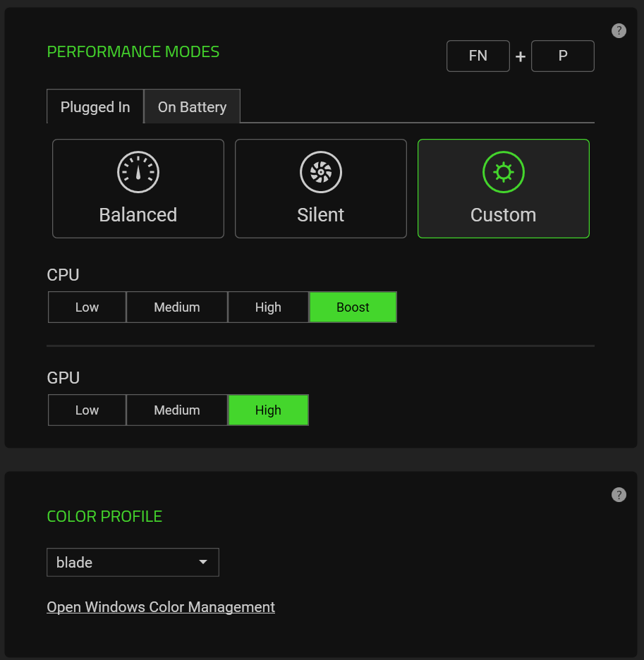This screenshot has width=644, height=660.
Task: Select CPU Boost option
Action: tap(353, 307)
